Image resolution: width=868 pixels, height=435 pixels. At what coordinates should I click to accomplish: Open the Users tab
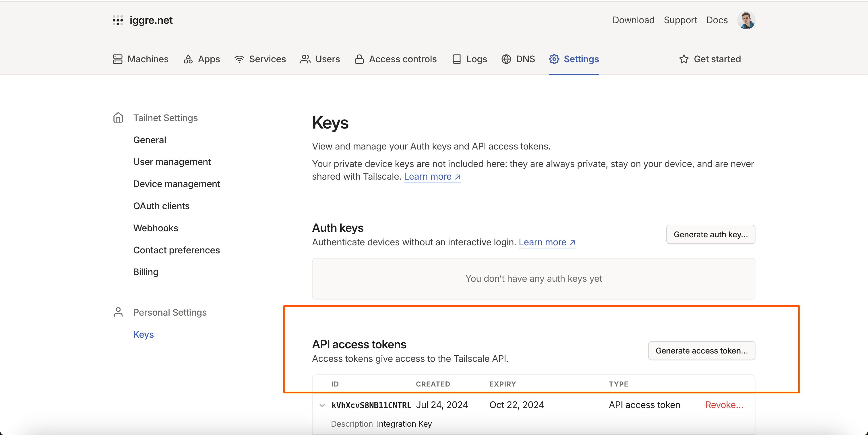coord(320,59)
